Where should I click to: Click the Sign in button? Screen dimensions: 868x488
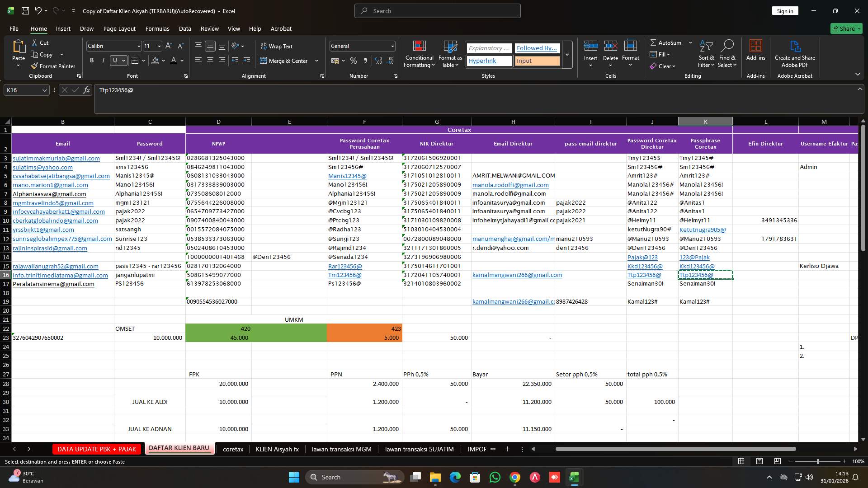click(x=784, y=10)
